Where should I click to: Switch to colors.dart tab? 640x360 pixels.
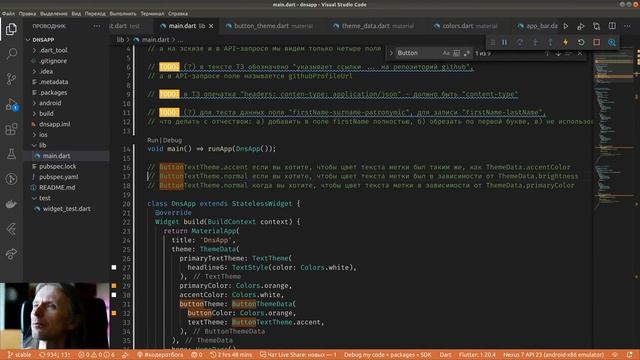pyautogui.click(x=466, y=26)
